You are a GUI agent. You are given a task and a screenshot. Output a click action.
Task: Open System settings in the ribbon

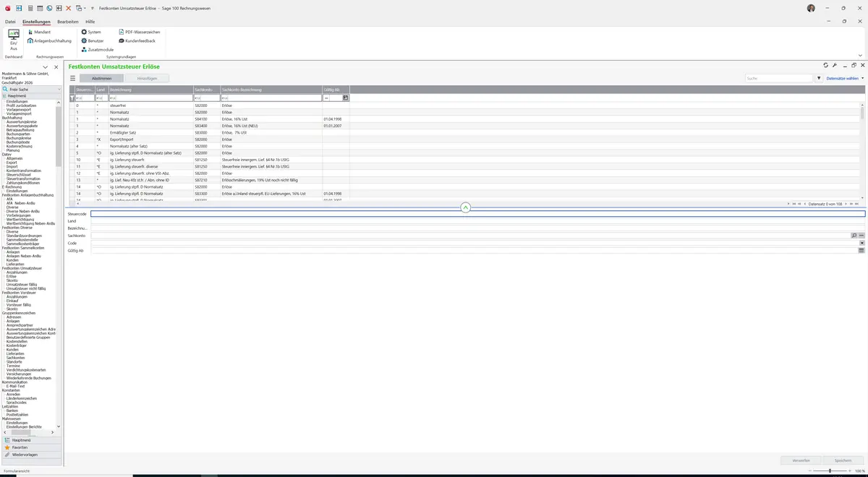click(x=91, y=32)
